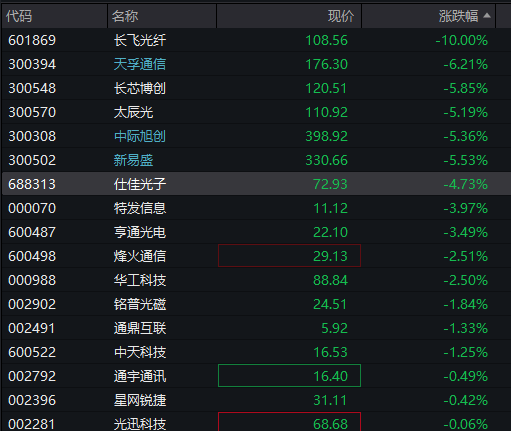Screen dimensions: 511x431
Task: Select stock name 中天科技
Action: 140,352
